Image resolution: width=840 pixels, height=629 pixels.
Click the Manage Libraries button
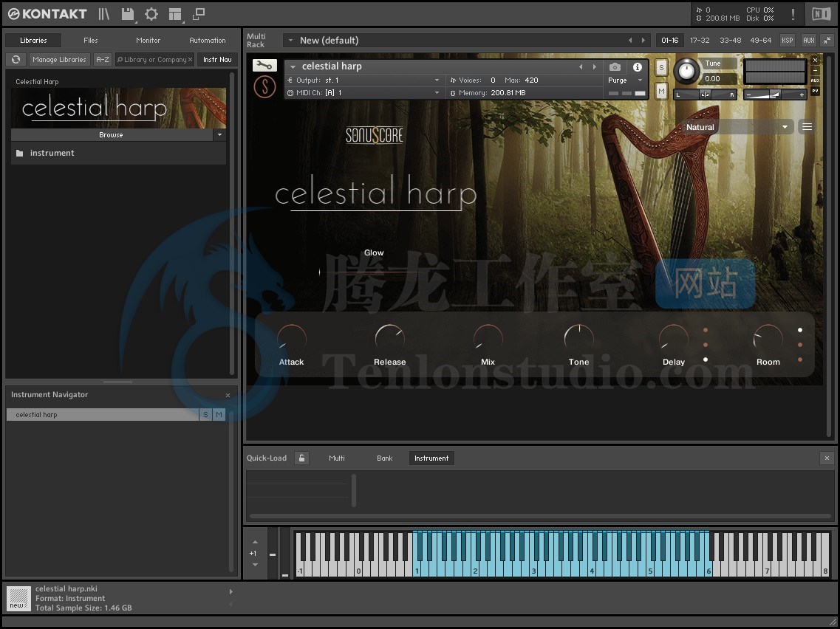click(59, 59)
